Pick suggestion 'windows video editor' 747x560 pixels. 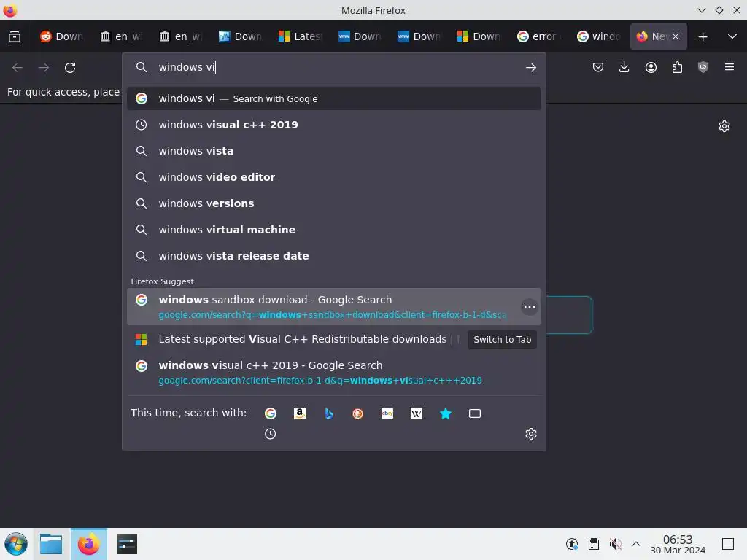point(334,177)
